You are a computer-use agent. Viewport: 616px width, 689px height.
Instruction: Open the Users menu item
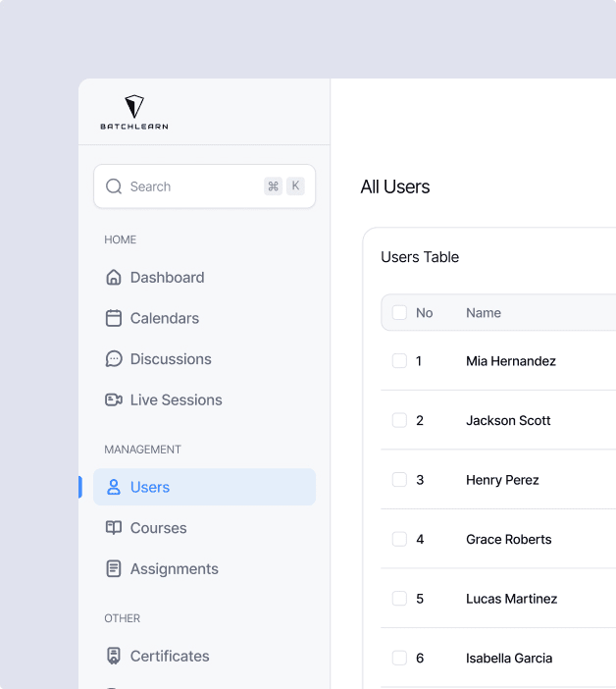150,487
